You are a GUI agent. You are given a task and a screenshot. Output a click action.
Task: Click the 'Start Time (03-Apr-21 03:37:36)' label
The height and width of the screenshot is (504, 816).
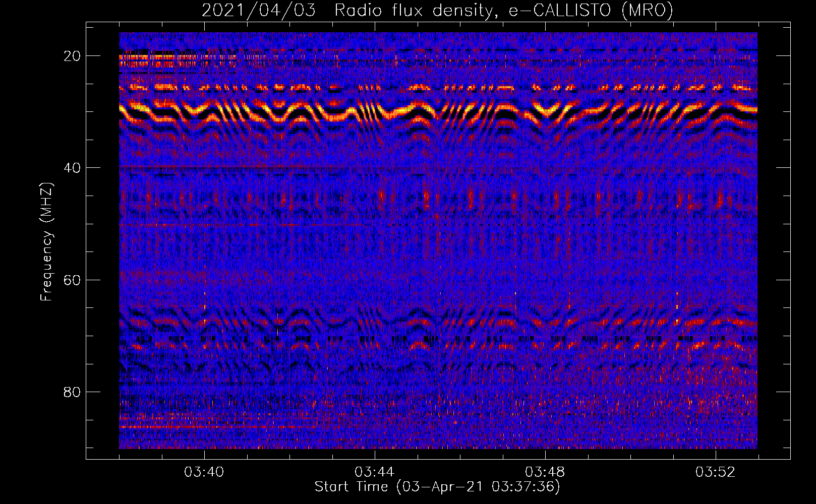click(x=437, y=487)
